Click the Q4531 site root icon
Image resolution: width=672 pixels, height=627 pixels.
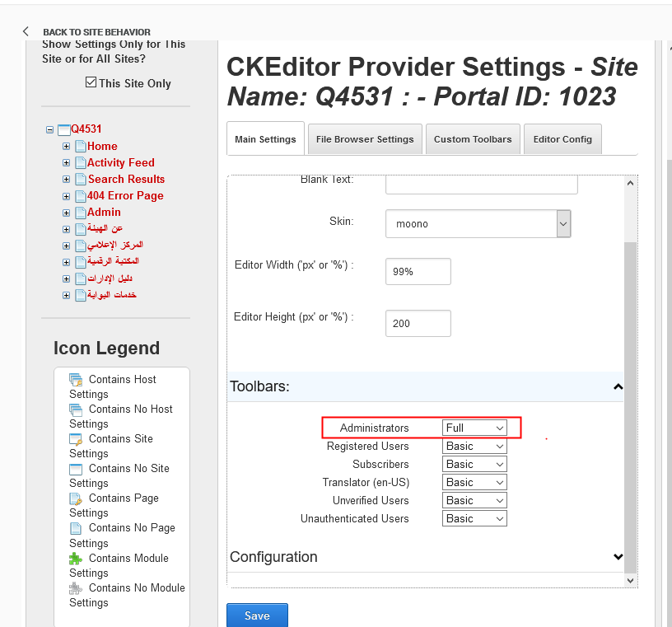click(64, 129)
